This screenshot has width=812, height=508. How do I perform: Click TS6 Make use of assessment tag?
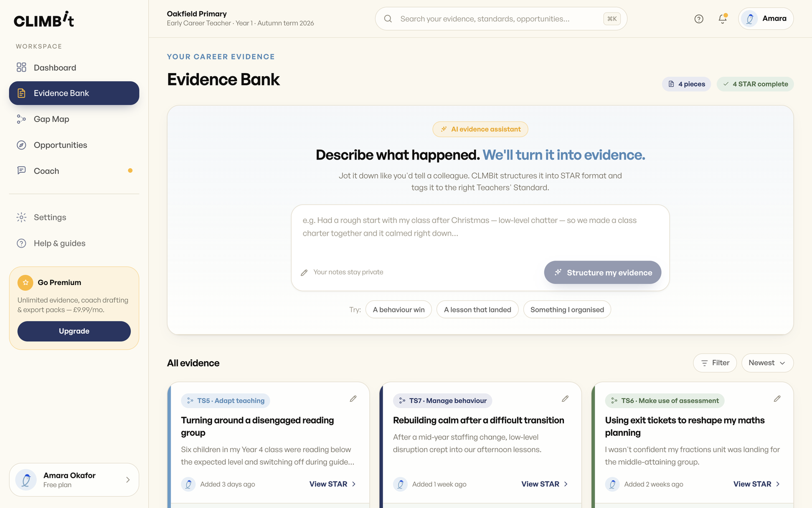664,401
